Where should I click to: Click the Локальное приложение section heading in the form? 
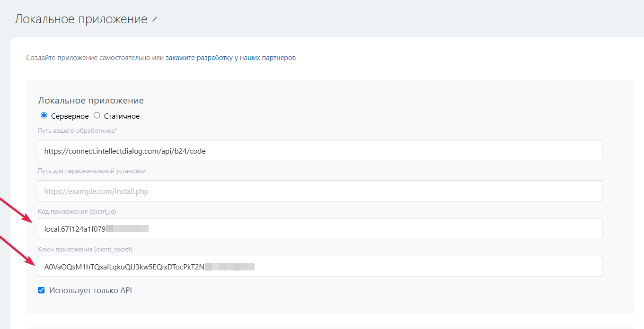point(90,101)
